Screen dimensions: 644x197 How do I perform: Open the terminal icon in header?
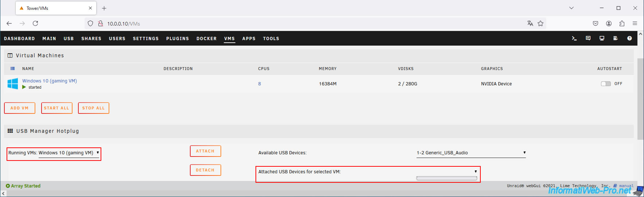pos(574,38)
